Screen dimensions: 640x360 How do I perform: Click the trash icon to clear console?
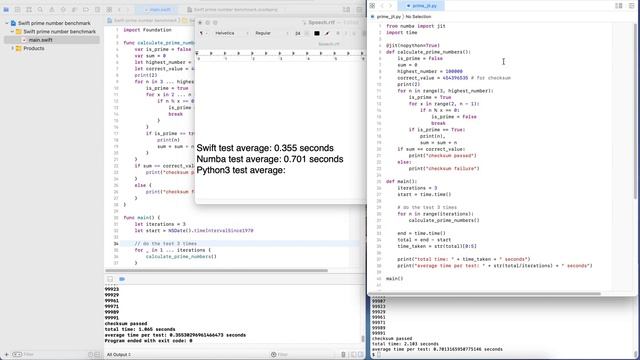coord(344,354)
